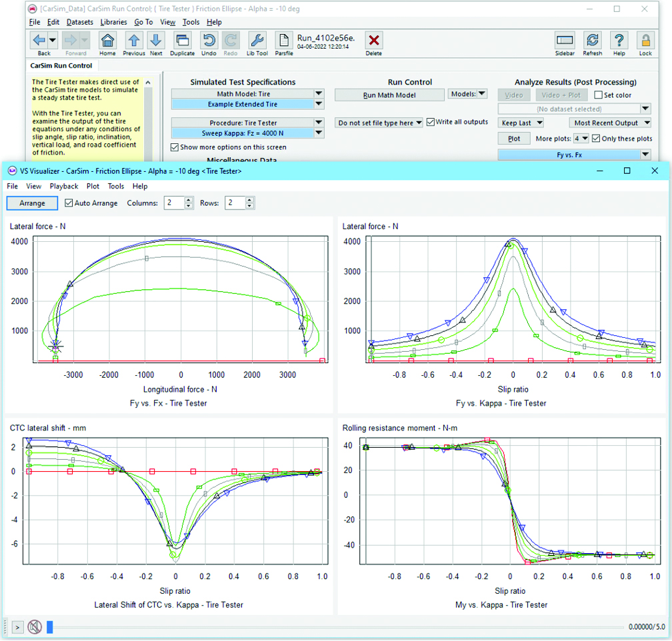Click the Run Math Model button

click(389, 95)
